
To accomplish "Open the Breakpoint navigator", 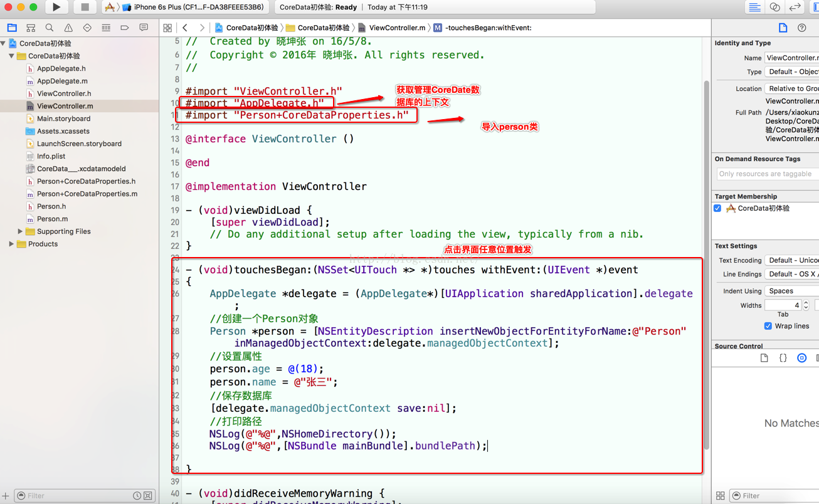I will point(125,28).
